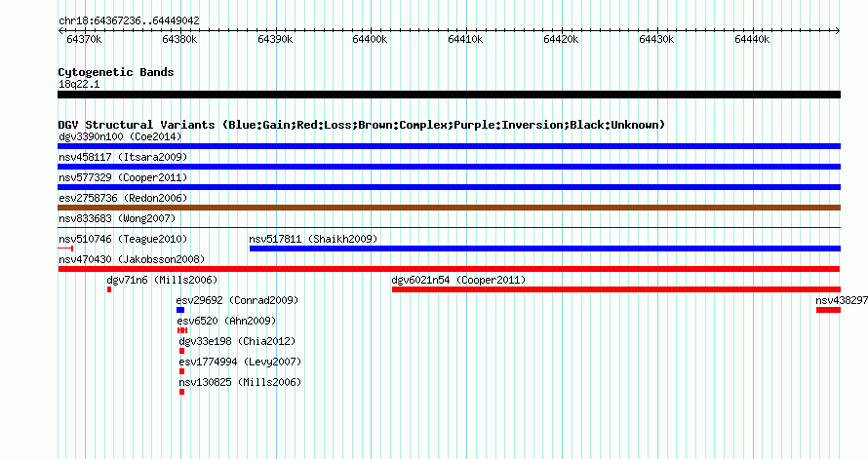Click the 64380k ruler tick label
The height and width of the screenshot is (459, 868).
[x=179, y=39]
